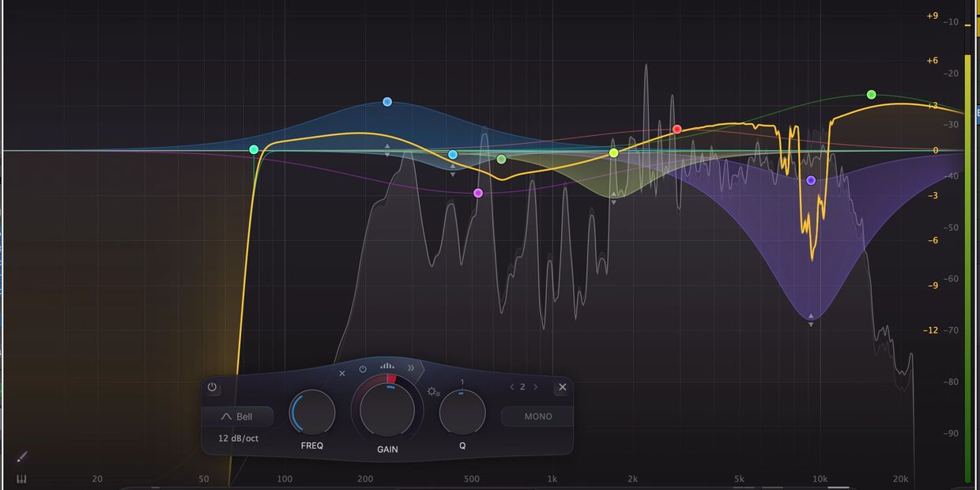Screen dimensions: 980x490
Task: Click the +9 display range label
Action: pos(932,16)
